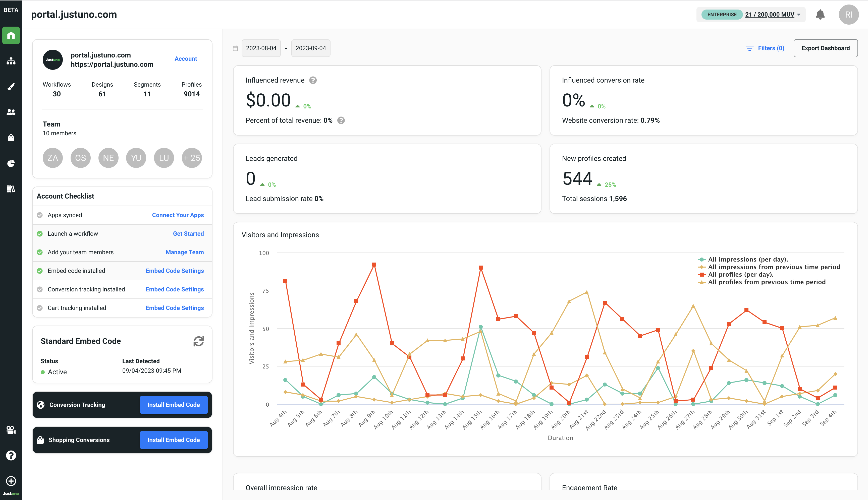Click the Conversion tracking installed check mark

coord(40,289)
